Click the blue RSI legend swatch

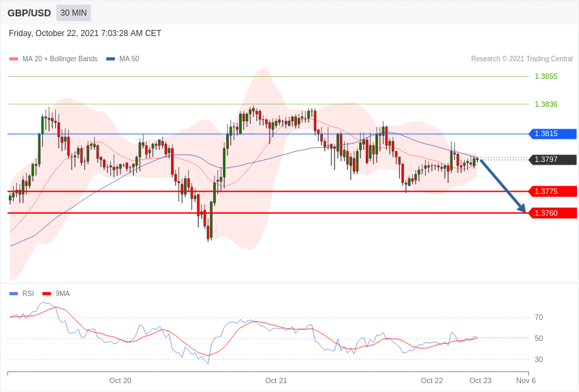click(x=14, y=293)
